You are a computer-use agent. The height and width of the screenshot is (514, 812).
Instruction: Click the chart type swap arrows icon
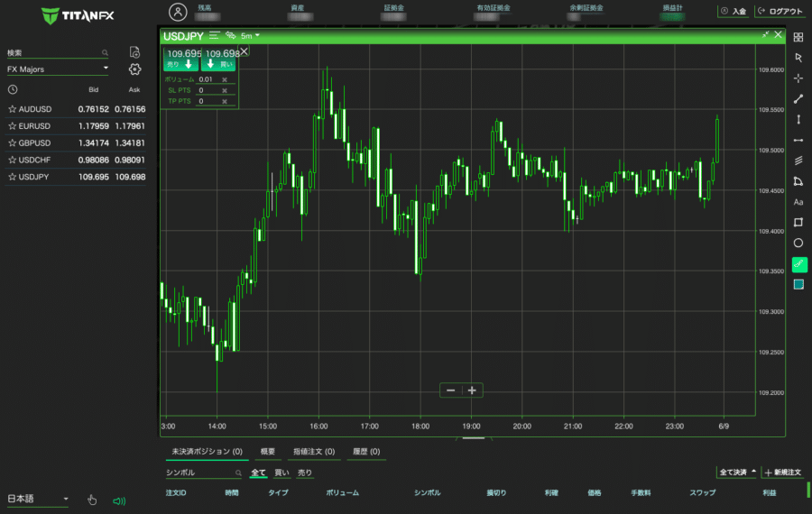click(x=230, y=36)
